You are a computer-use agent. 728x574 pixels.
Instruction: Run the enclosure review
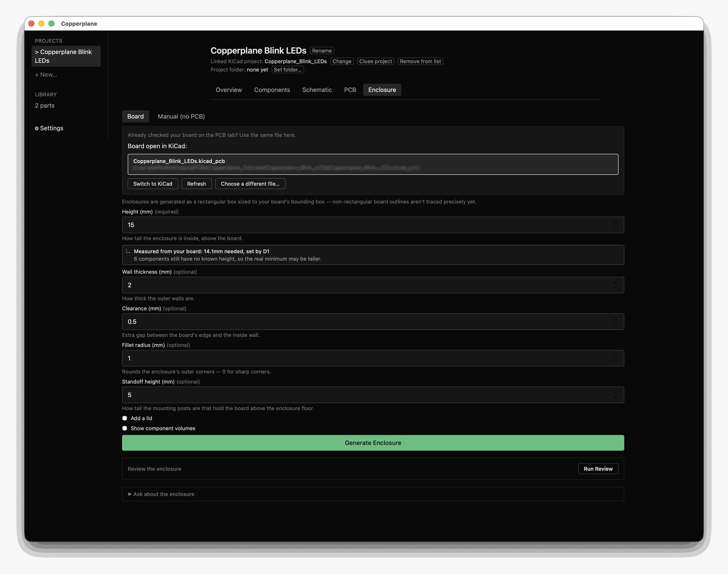(x=598, y=469)
